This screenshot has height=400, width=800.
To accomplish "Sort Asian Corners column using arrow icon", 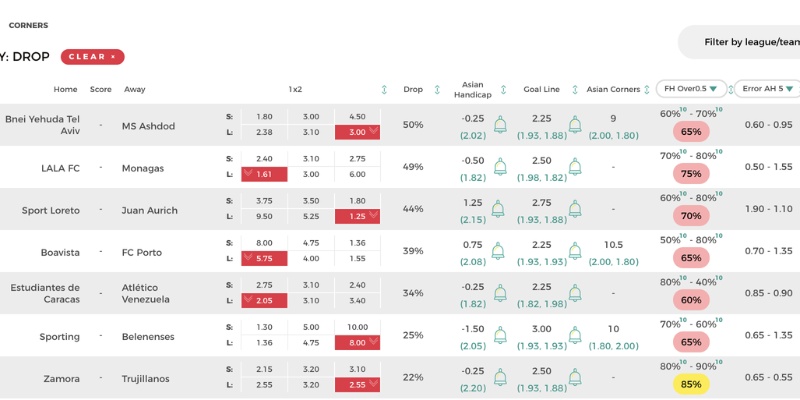I will coord(646,90).
